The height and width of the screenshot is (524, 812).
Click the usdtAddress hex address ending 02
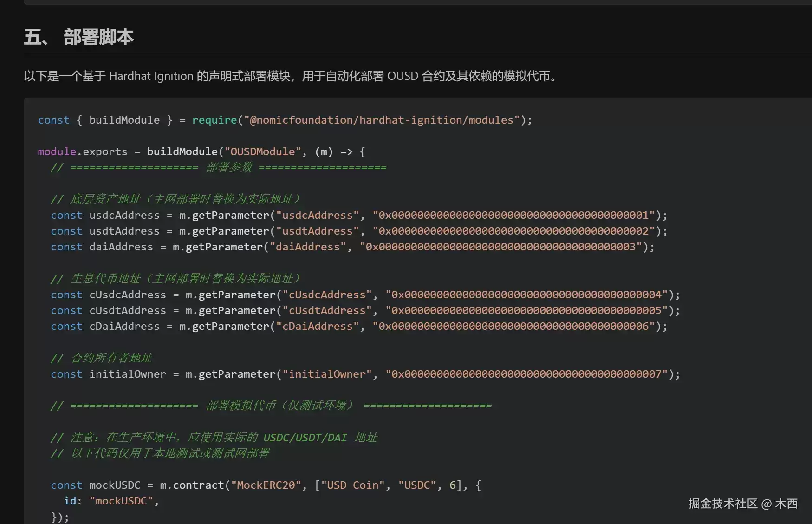[x=514, y=231]
